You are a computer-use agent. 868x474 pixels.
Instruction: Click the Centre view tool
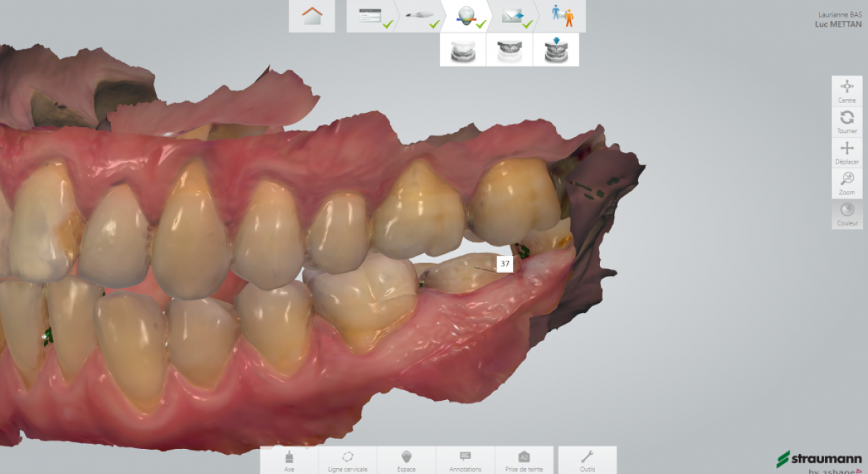(847, 90)
